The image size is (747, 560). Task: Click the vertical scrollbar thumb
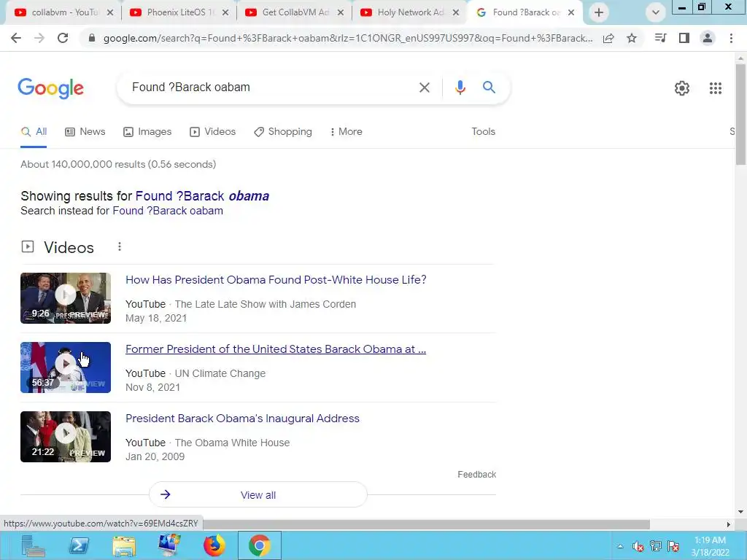tap(740, 114)
